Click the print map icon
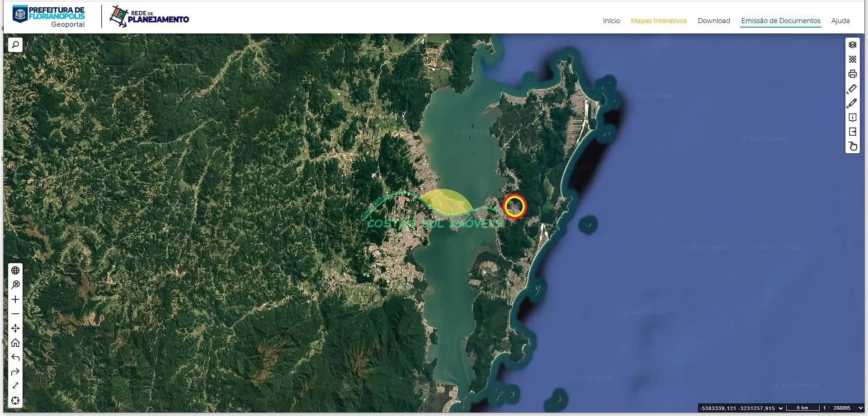The height and width of the screenshot is (416, 868). [852, 74]
